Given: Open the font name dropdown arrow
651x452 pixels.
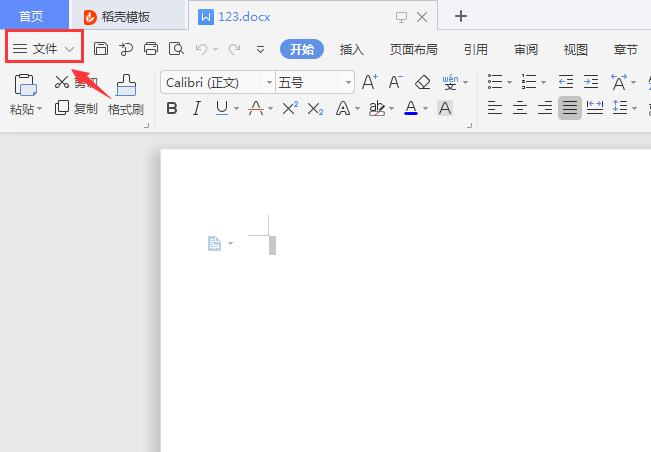Looking at the screenshot, I should [x=269, y=82].
